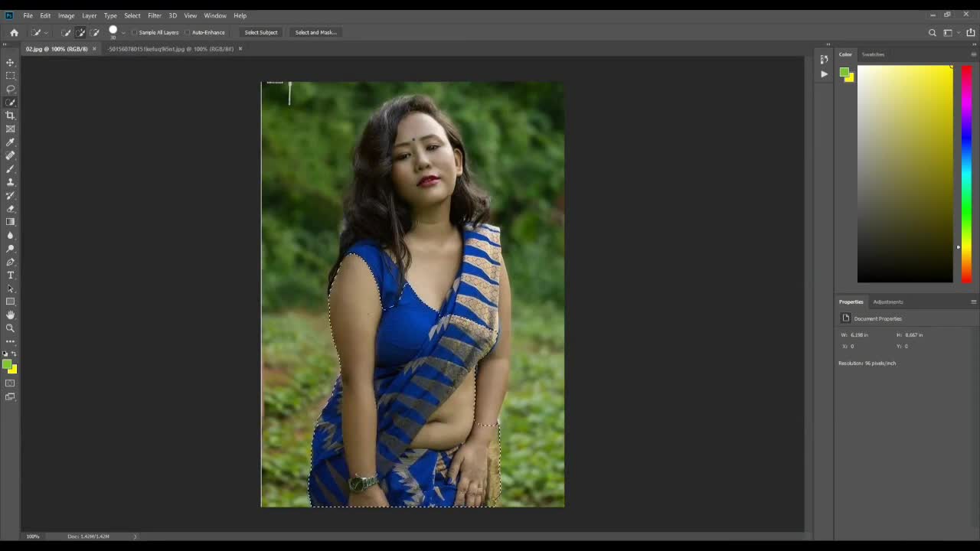Select the Brush tool
The width and height of the screenshot is (980, 551).
[x=10, y=168]
